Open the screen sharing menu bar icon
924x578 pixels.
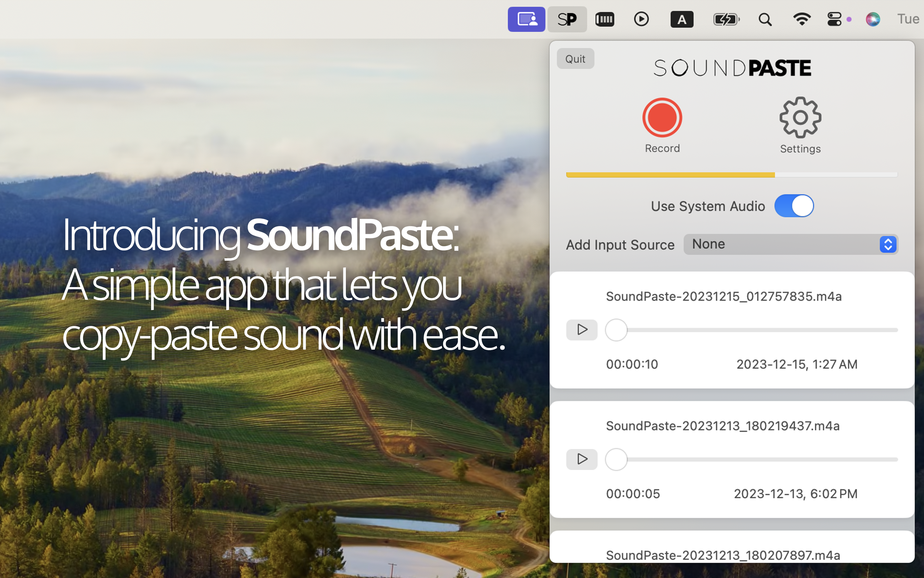(x=526, y=19)
